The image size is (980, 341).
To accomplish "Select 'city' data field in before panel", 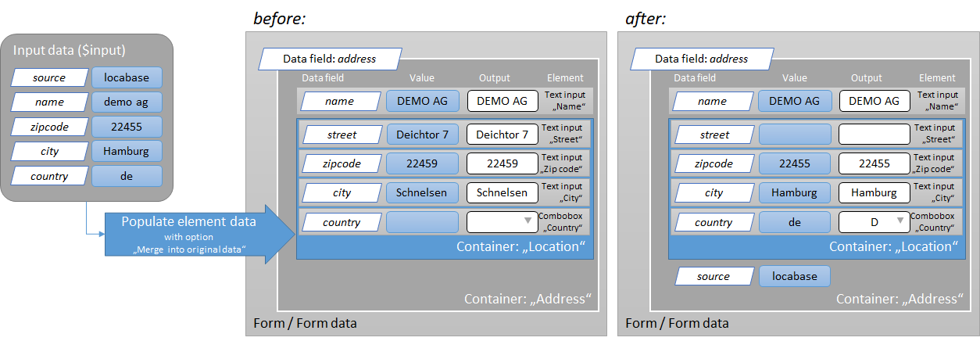I will pos(342,192).
